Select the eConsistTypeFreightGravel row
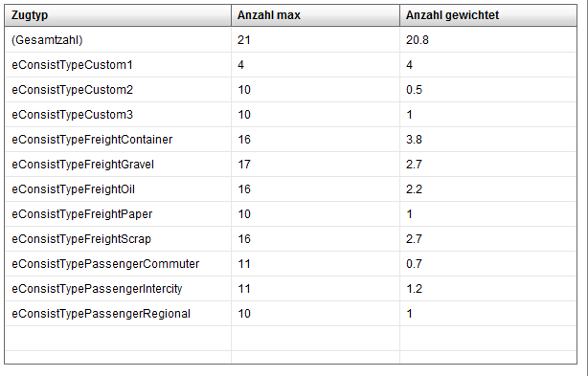This screenshot has height=376, width=588. (x=290, y=164)
